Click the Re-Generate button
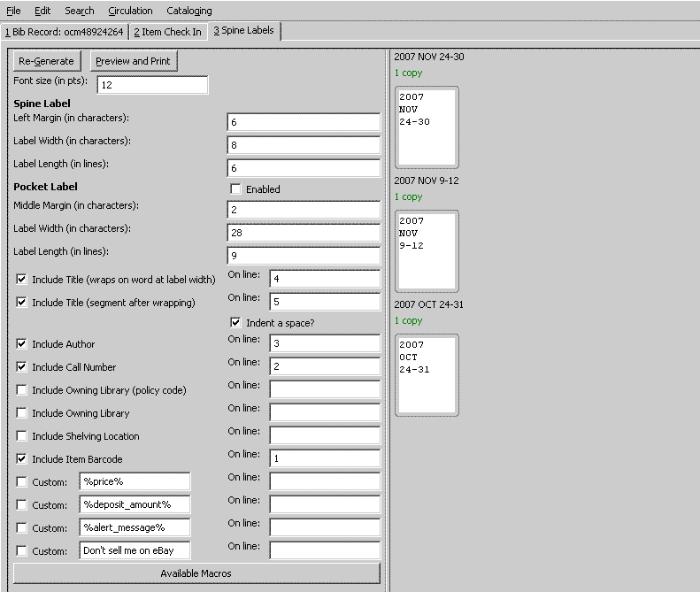The image size is (700, 592). [x=48, y=61]
